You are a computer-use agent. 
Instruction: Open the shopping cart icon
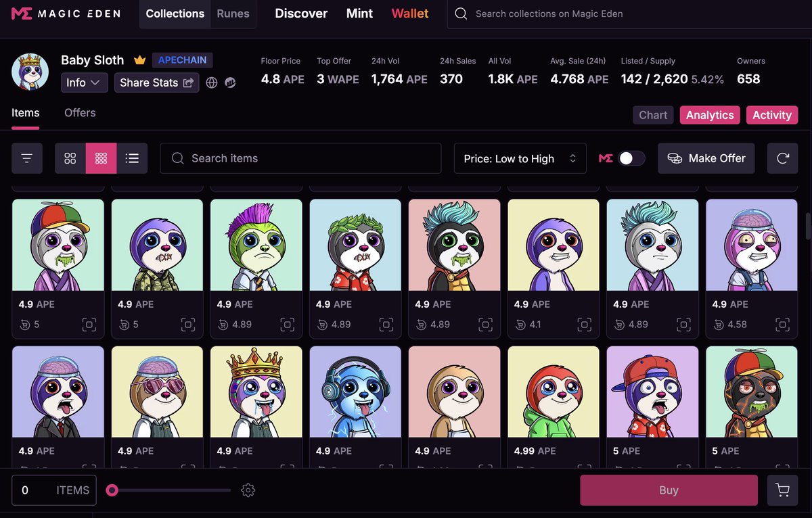(782, 490)
